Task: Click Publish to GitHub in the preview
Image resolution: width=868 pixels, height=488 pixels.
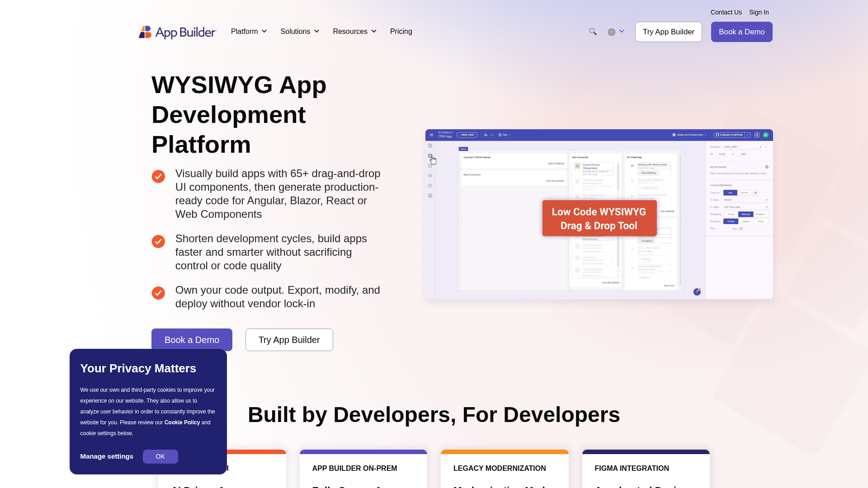Action: coord(729,135)
